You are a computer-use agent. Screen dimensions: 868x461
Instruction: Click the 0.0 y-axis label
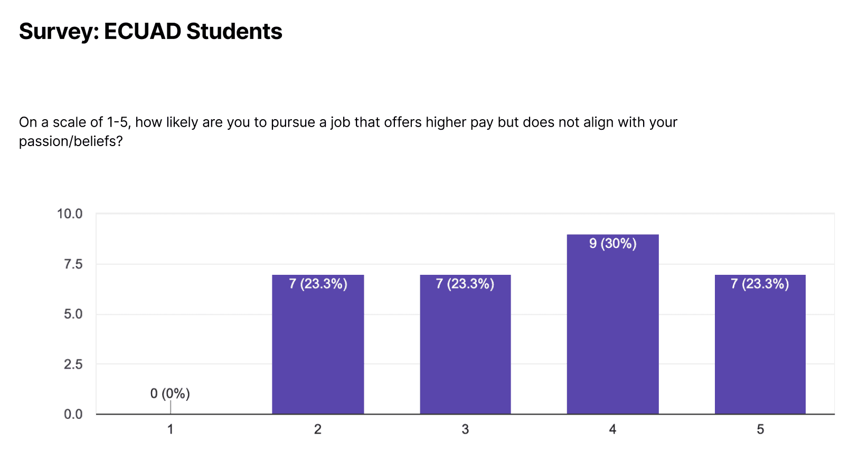73,415
